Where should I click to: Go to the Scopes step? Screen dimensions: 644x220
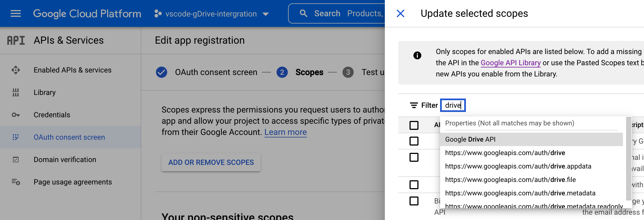click(x=309, y=72)
